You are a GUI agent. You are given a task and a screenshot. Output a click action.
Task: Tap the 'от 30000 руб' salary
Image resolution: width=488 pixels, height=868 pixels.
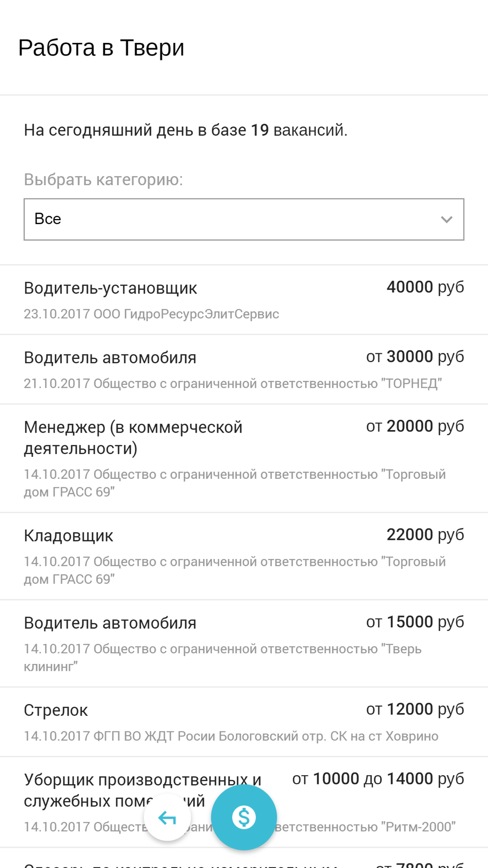pyautogui.click(x=415, y=357)
